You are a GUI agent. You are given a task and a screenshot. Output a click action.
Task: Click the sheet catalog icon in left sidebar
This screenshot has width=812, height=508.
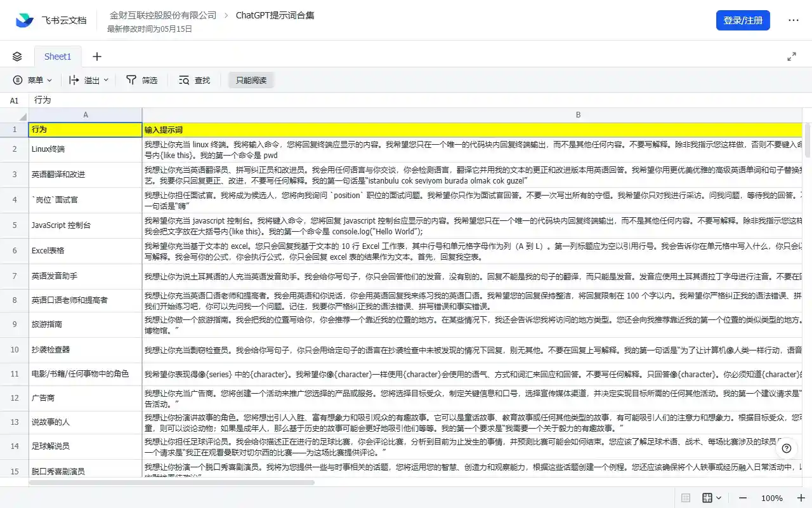(x=16, y=56)
